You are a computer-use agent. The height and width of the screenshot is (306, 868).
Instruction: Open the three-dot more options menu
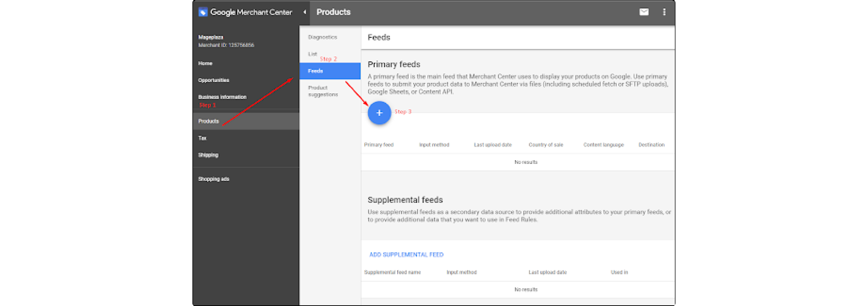tap(664, 12)
